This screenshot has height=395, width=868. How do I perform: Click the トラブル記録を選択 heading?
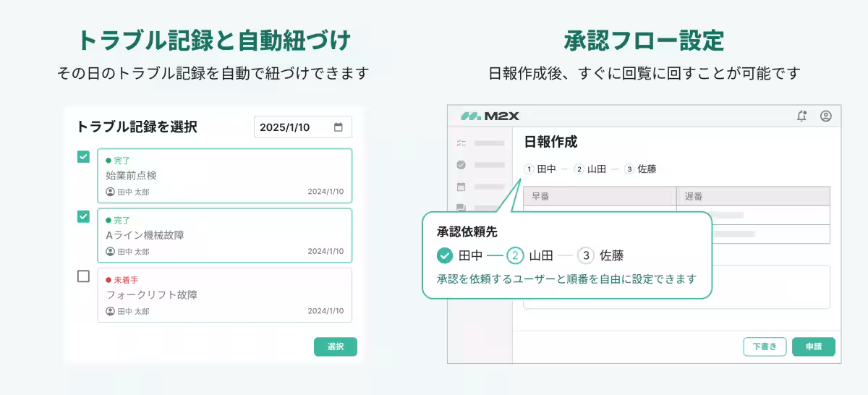[137, 127]
